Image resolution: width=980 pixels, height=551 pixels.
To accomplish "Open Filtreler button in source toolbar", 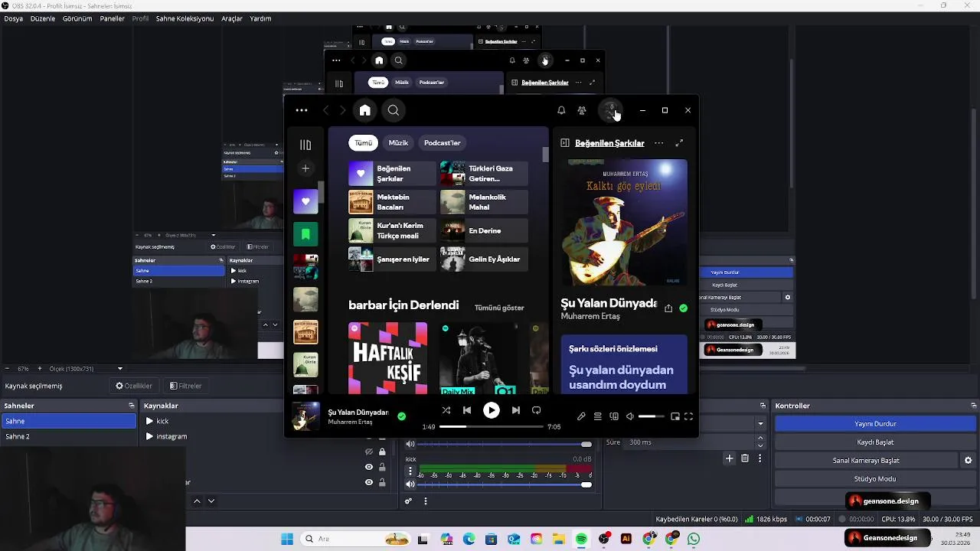I will (x=185, y=386).
